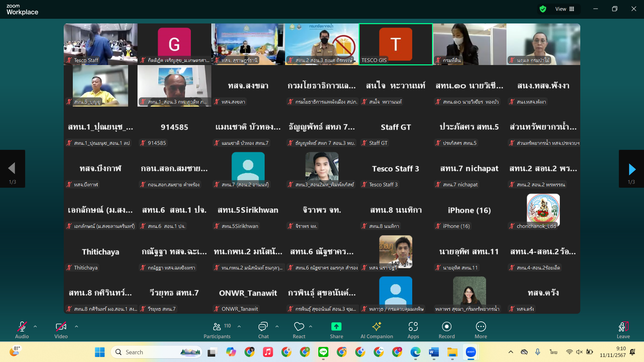Open the React emoji menu

tap(299, 330)
